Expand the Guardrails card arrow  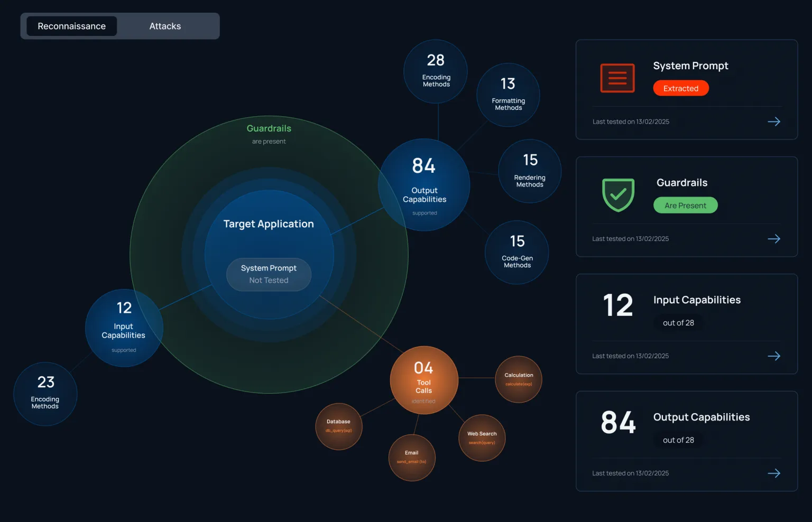click(774, 239)
